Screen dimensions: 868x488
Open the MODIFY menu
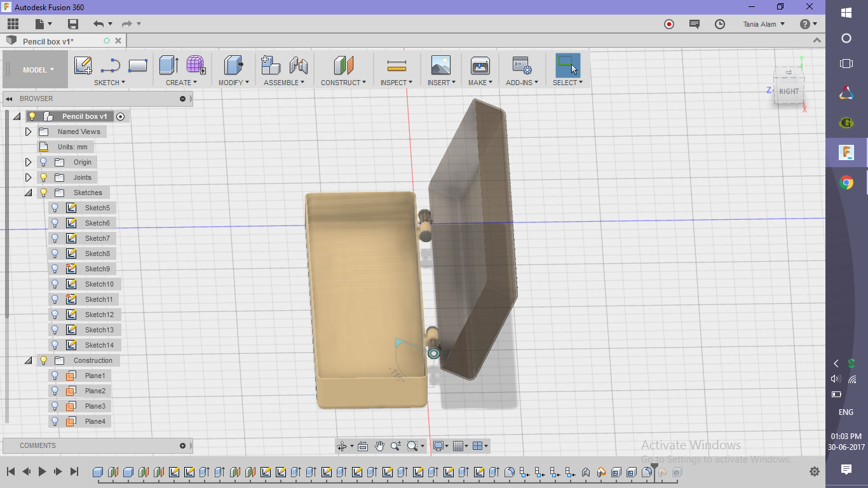tap(234, 83)
